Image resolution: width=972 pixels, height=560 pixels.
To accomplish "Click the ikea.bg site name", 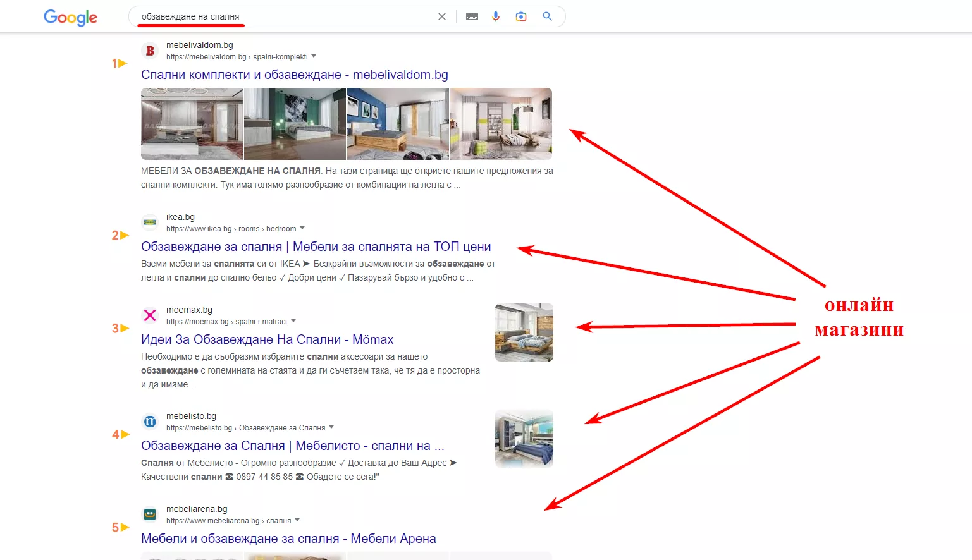I will (x=180, y=217).
